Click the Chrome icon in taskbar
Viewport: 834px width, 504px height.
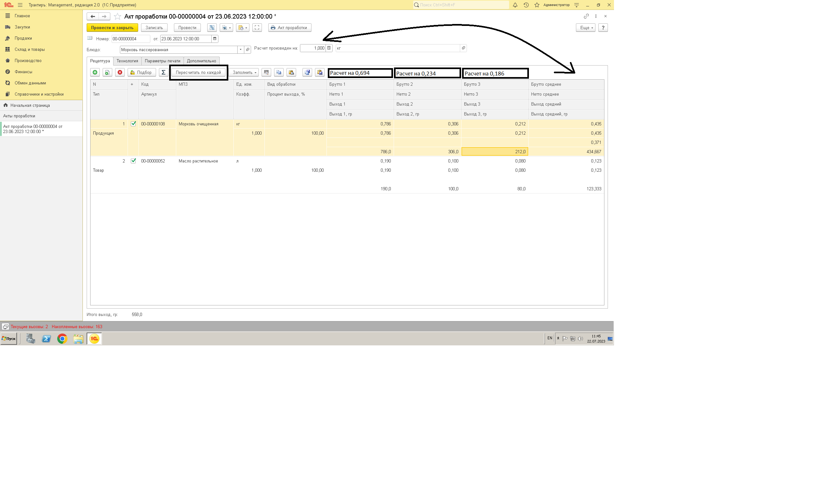click(62, 338)
